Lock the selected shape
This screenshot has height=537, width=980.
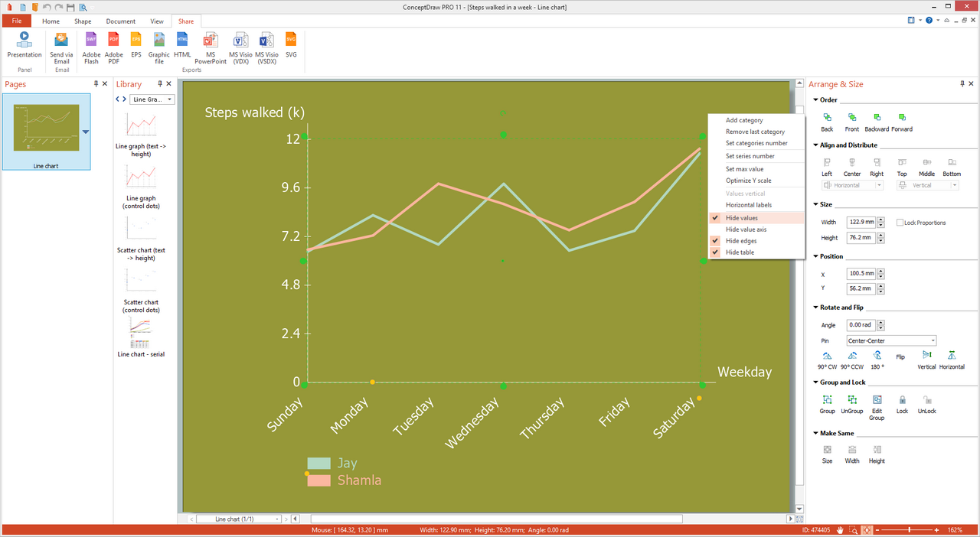tap(902, 405)
